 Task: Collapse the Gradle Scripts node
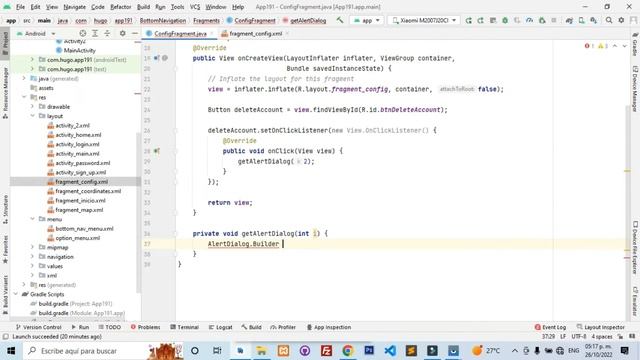tap(16, 294)
